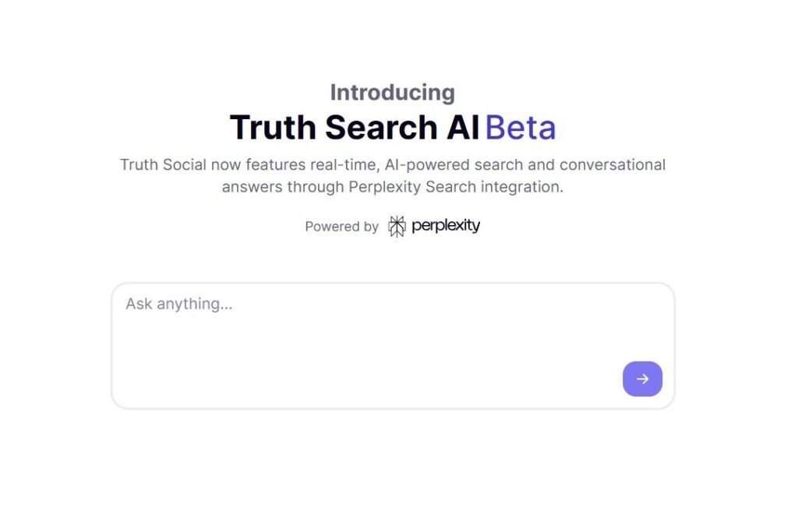Click the Powered by text

[x=341, y=227]
